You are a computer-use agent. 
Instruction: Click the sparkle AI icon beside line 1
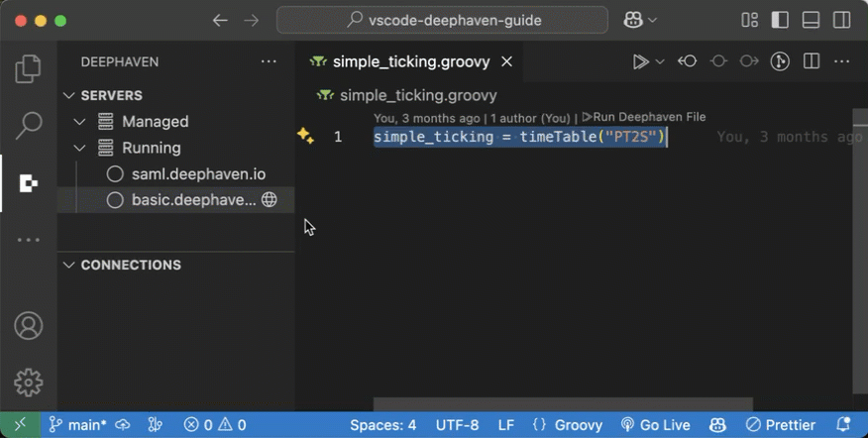(x=305, y=137)
